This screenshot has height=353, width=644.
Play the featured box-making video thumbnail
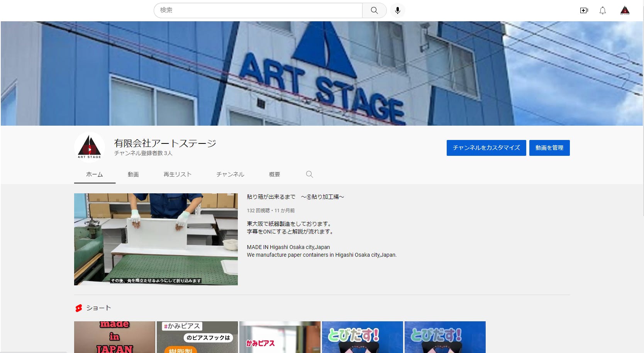[156, 239]
